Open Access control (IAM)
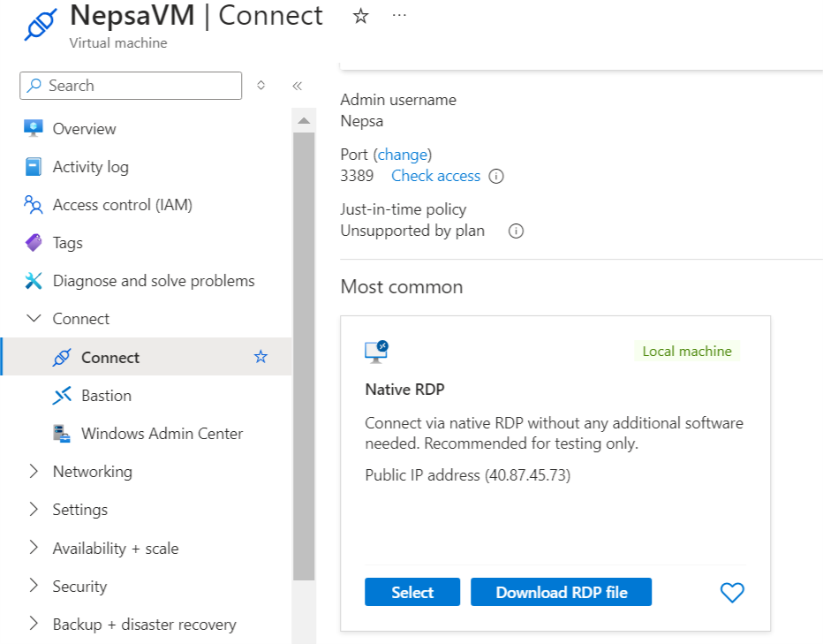The height and width of the screenshot is (644, 823). click(122, 205)
